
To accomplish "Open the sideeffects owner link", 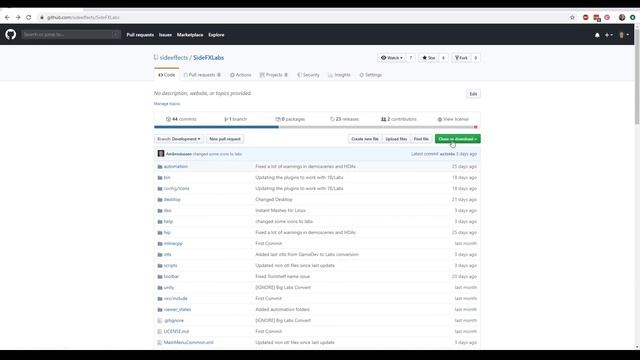I will pyautogui.click(x=173, y=58).
